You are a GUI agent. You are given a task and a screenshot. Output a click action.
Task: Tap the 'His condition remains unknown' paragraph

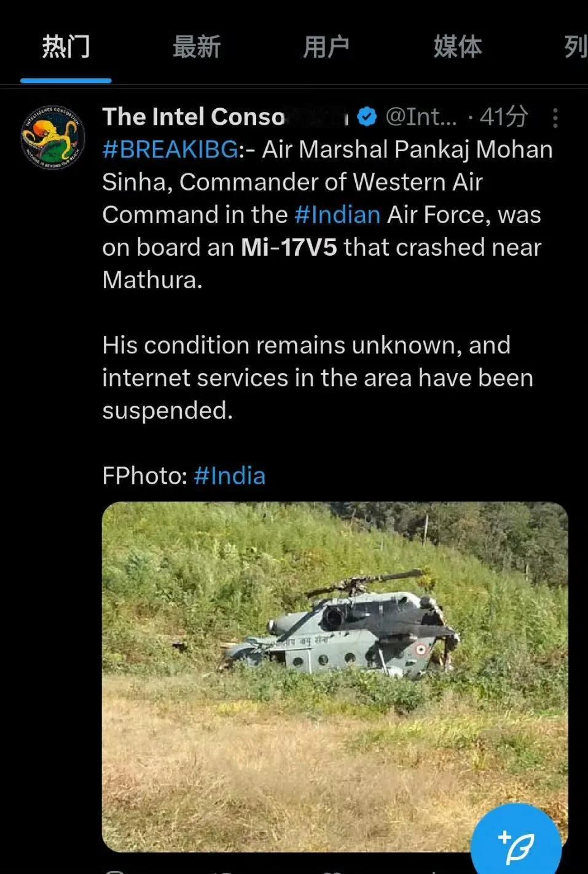[x=318, y=377]
